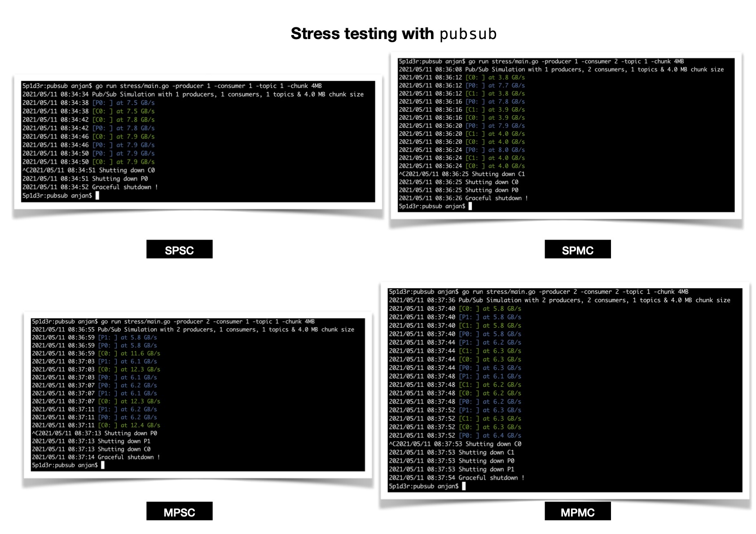
Task: Click the 08:36:55 Pub/Sub Simulation line
Action: point(193,330)
